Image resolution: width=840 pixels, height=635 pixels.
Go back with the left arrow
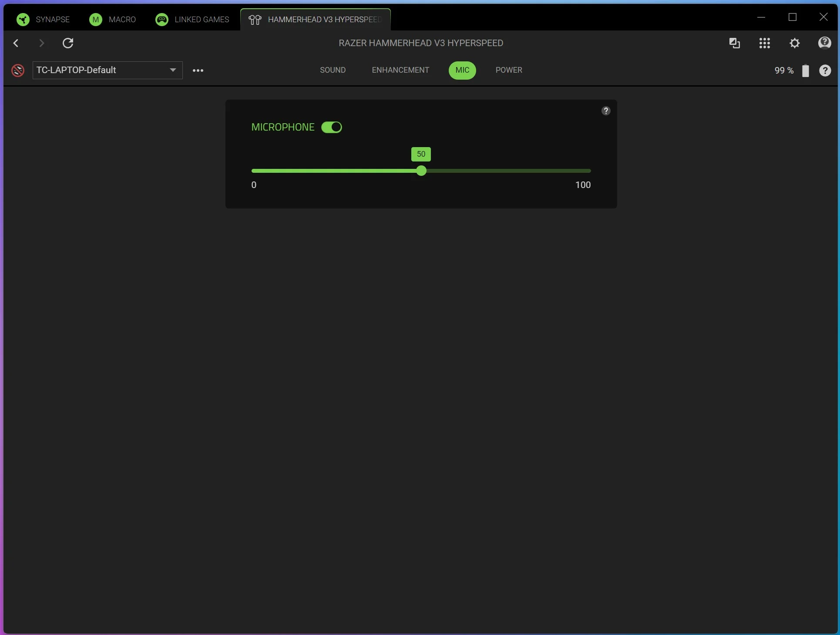[16, 43]
